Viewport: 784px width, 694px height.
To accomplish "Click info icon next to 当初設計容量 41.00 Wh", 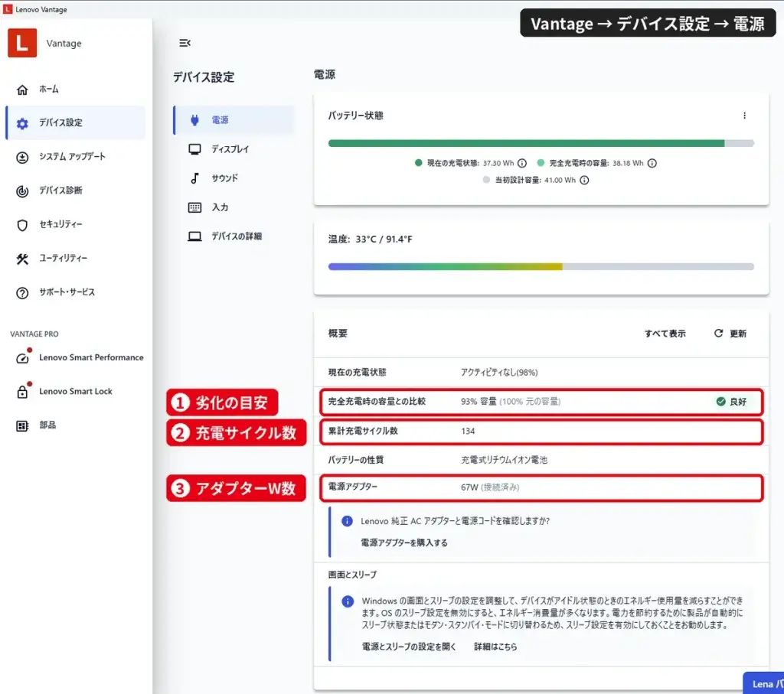I will point(584,180).
